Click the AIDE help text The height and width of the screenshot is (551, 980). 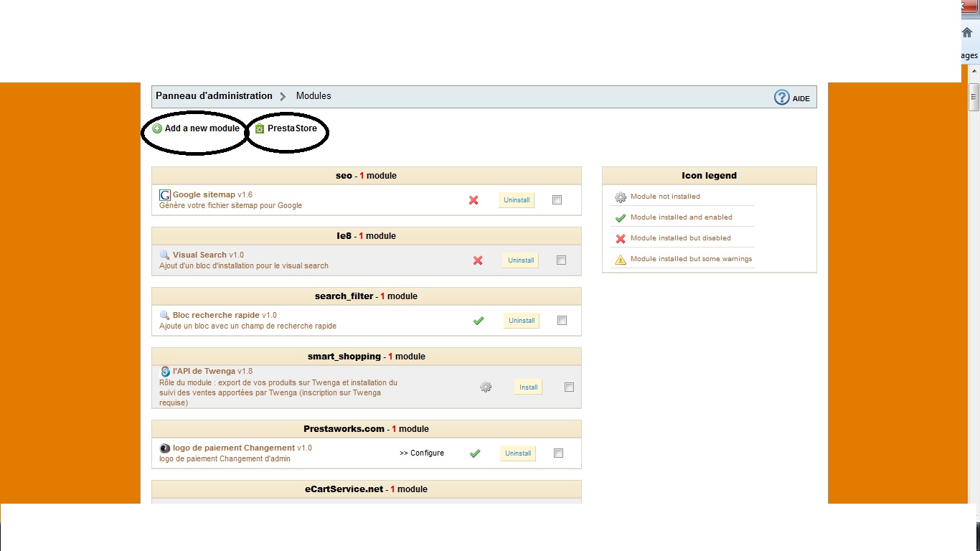click(801, 99)
